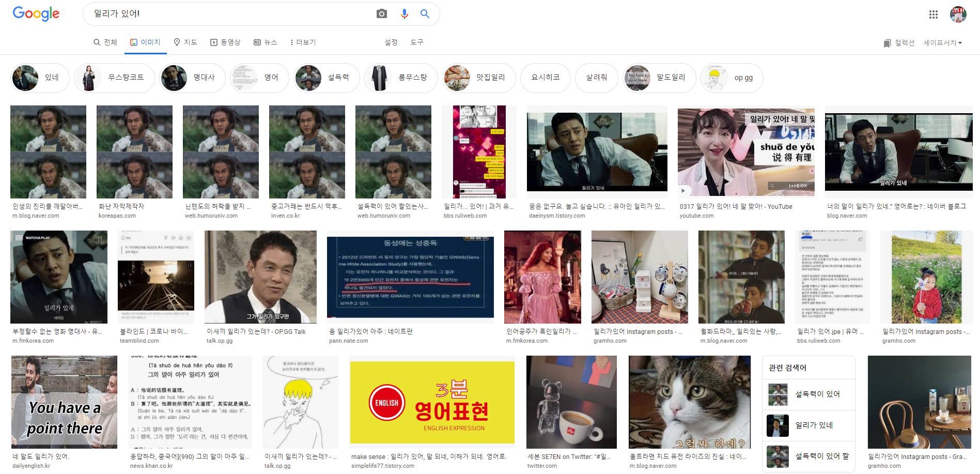The image size is (980, 474).
Task: Open the 3분 영어표현 yellow image
Action: coord(432,402)
